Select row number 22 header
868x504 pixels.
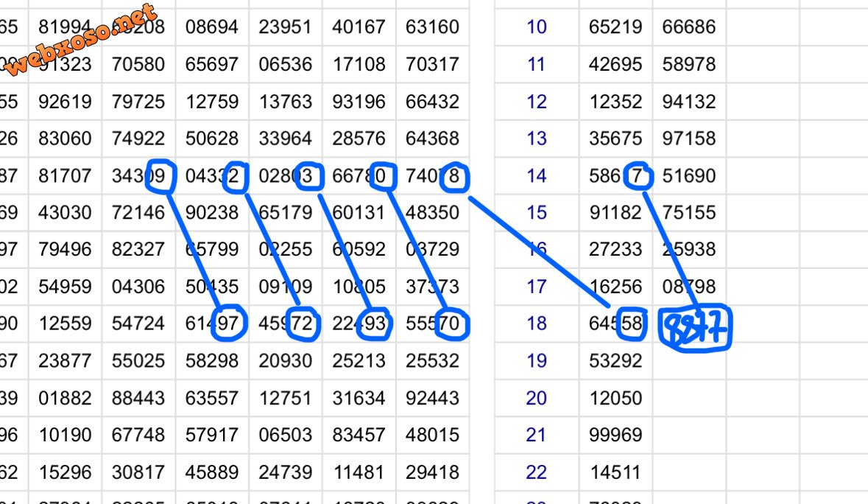pyautogui.click(x=537, y=472)
